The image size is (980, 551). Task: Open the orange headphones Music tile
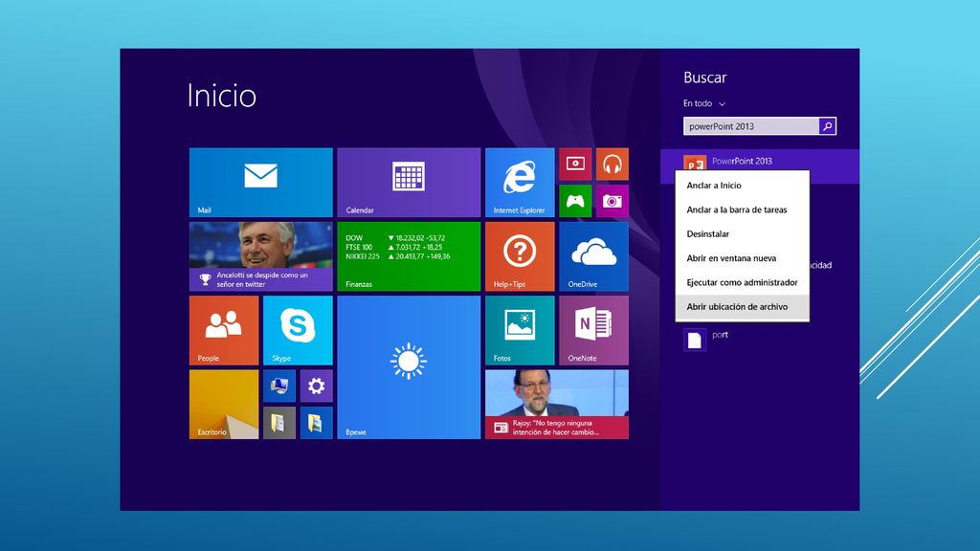[x=612, y=165]
